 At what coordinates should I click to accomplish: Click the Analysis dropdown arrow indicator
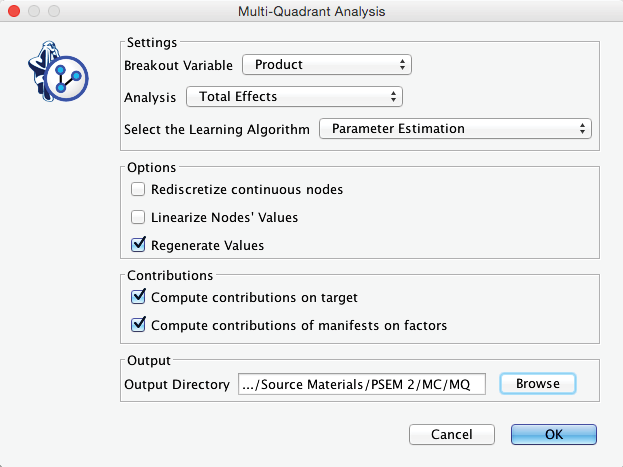tap(393, 97)
